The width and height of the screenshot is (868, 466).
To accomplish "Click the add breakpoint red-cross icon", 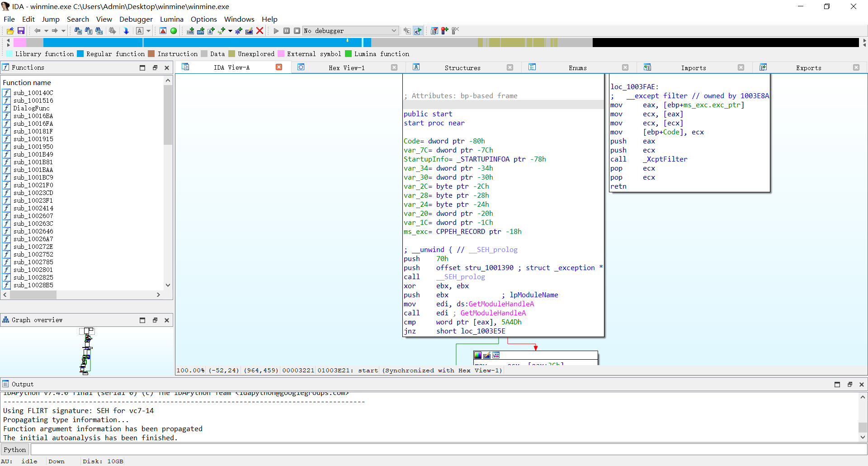I will (445, 31).
